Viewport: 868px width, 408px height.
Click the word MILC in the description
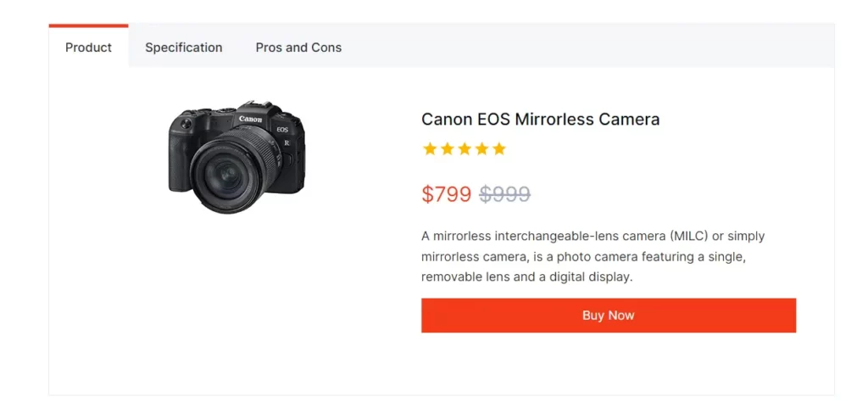click(688, 237)
